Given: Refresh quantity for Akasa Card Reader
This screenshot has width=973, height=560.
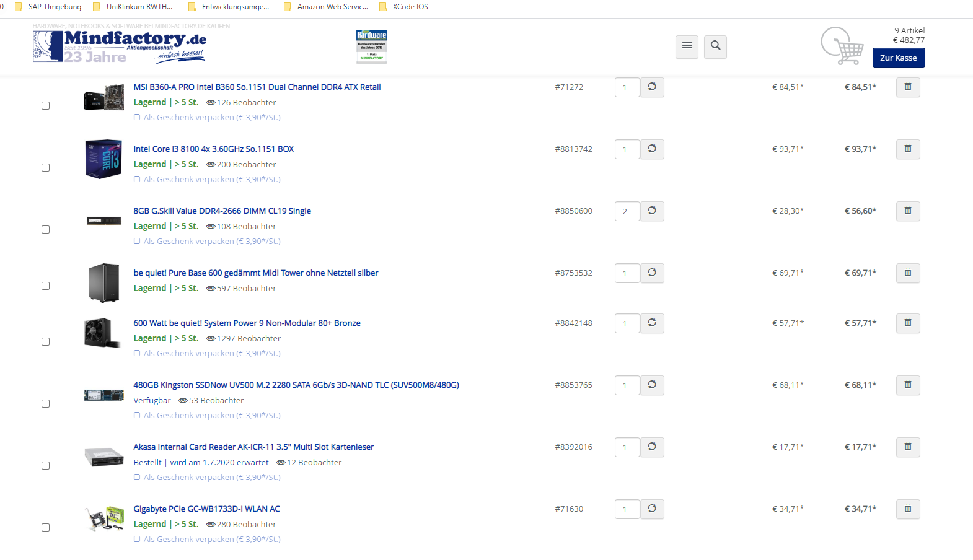Looking at the screenshot, I should point(652,447).
